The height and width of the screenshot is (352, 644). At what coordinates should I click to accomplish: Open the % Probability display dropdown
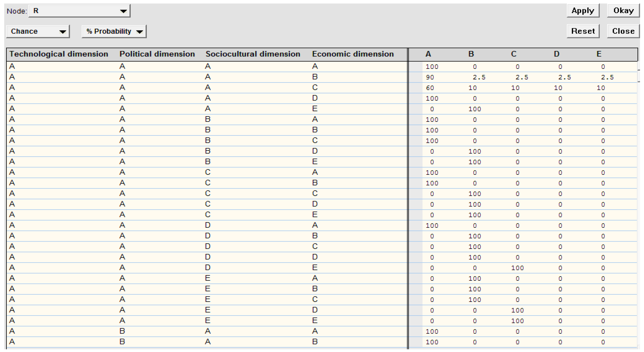tap(114, 32)
